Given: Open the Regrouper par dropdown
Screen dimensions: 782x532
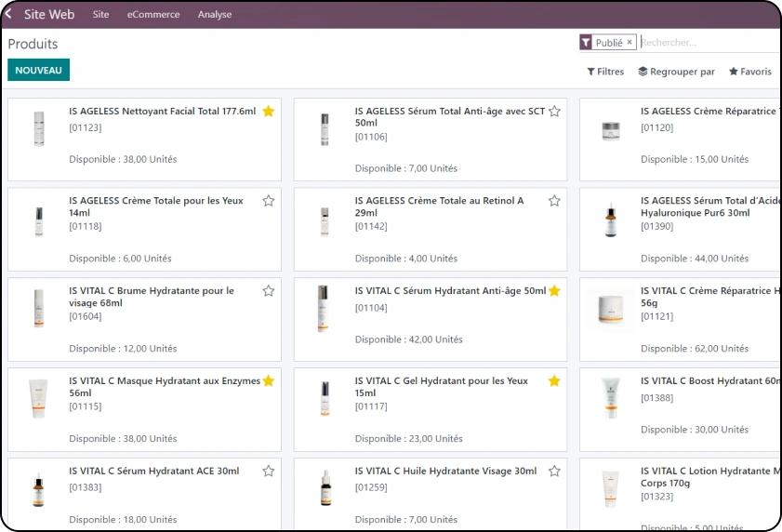Looking at the screenshot, I should tap(677, 72).
